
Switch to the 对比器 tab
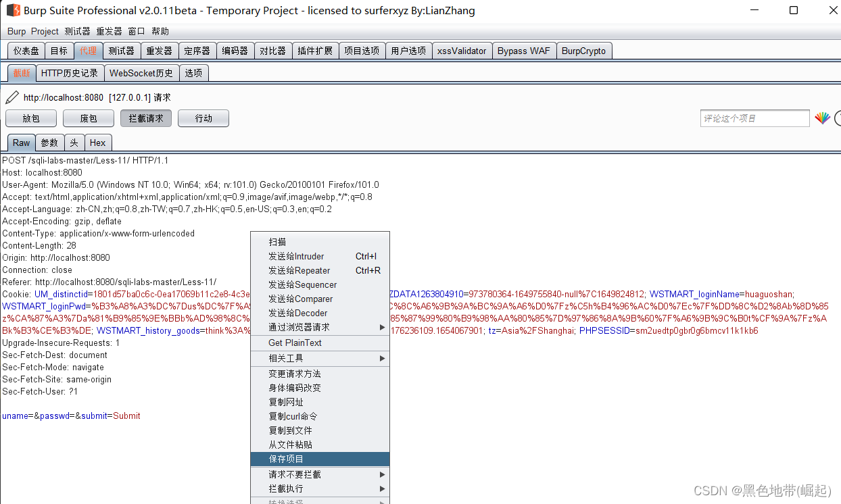tap(273, 51)
